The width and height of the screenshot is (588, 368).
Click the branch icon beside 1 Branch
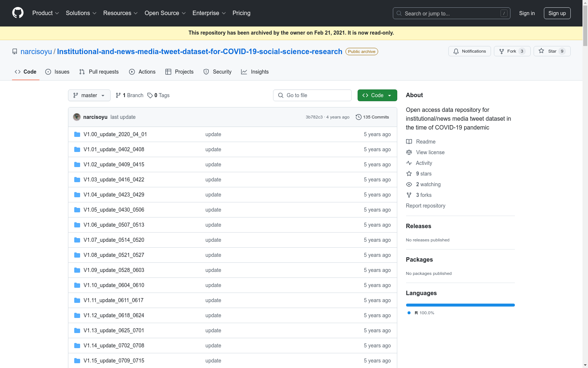(x=118, y=95)
